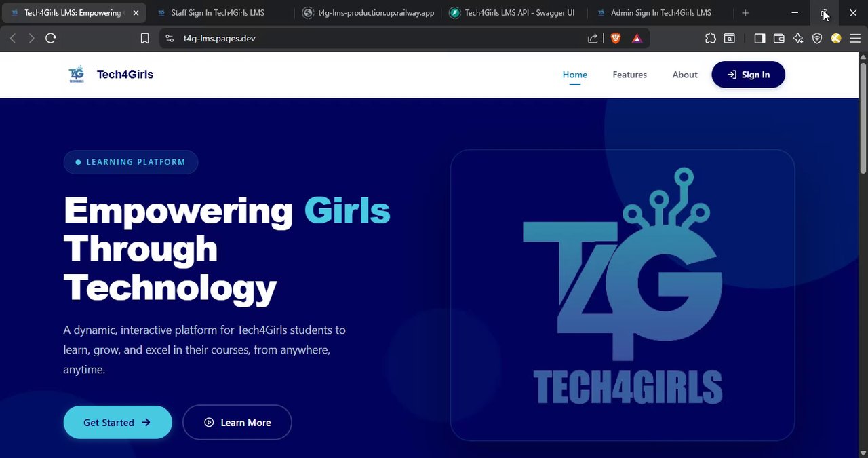Click the Learning Platform badge

pyautogui.click(x=131, y=162)
